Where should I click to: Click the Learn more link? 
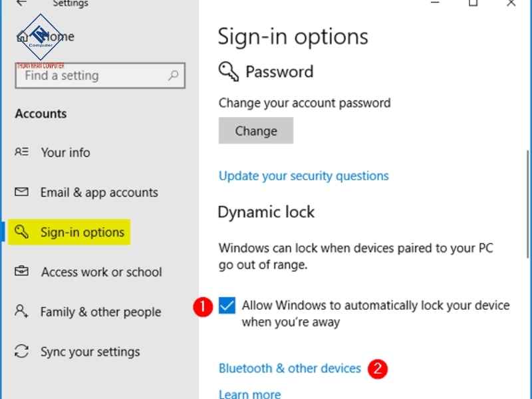point(249,394)
